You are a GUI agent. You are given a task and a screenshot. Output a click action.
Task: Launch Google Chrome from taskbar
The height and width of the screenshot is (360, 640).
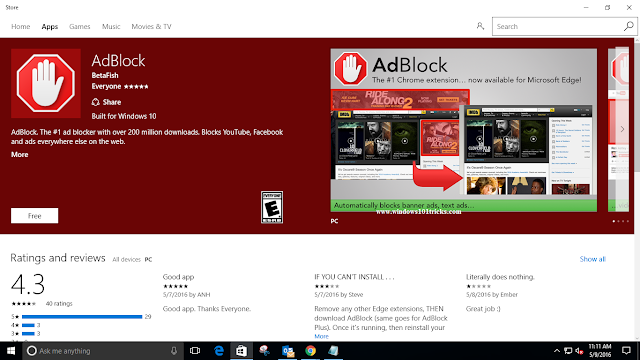310,351
